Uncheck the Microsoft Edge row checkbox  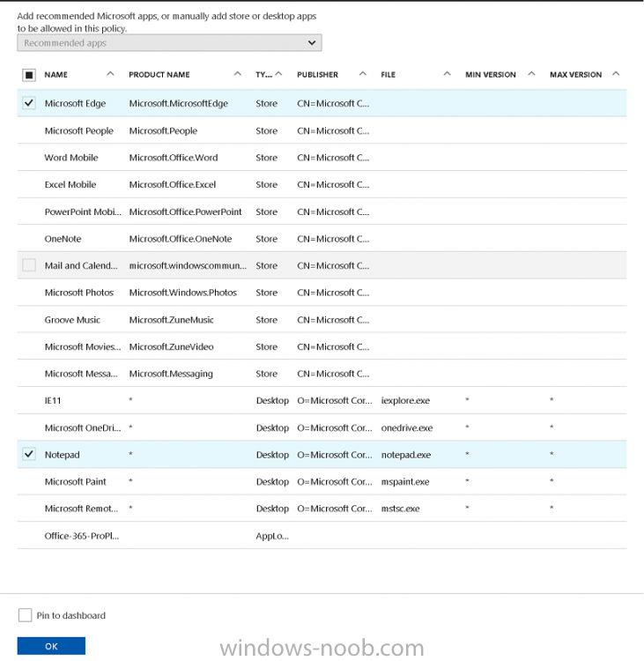(x=29, y=103)
